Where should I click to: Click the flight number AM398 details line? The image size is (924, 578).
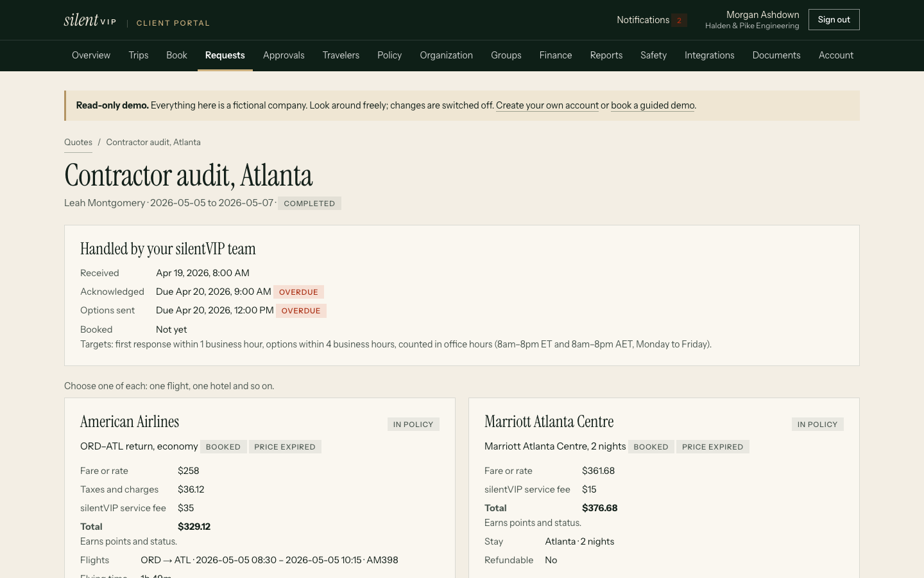269,560
